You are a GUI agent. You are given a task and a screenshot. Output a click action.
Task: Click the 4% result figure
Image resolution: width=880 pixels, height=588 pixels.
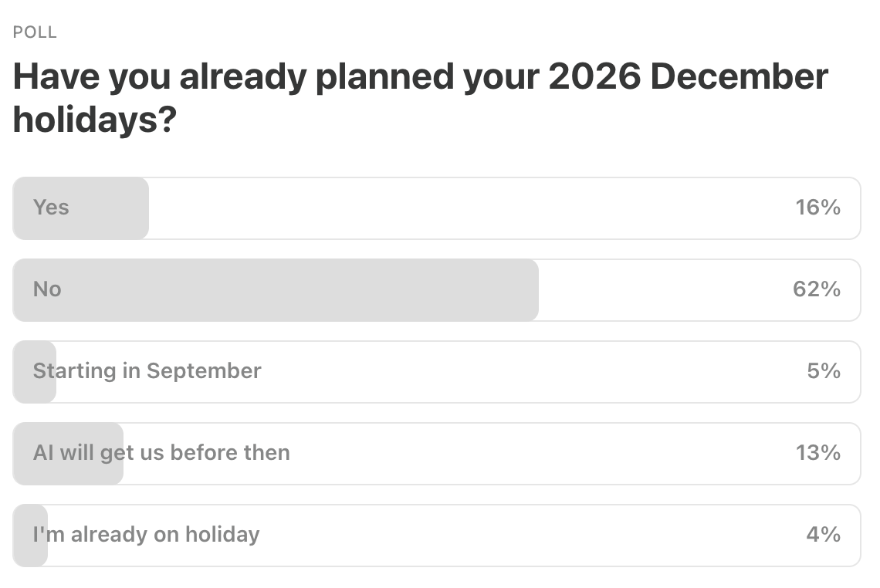point(824,535)
